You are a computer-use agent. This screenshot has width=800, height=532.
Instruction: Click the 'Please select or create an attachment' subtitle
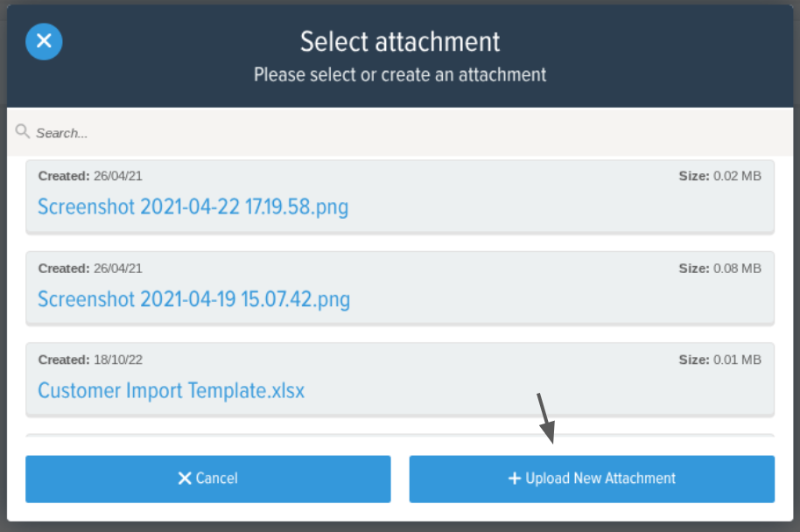400,75
